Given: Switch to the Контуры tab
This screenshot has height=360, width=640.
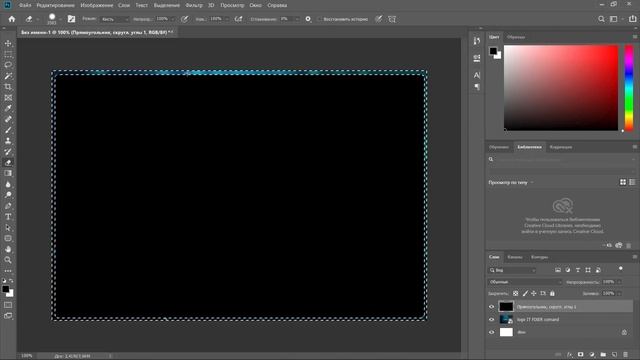Looking at the screenshot, I should click(x=540, y=257).
